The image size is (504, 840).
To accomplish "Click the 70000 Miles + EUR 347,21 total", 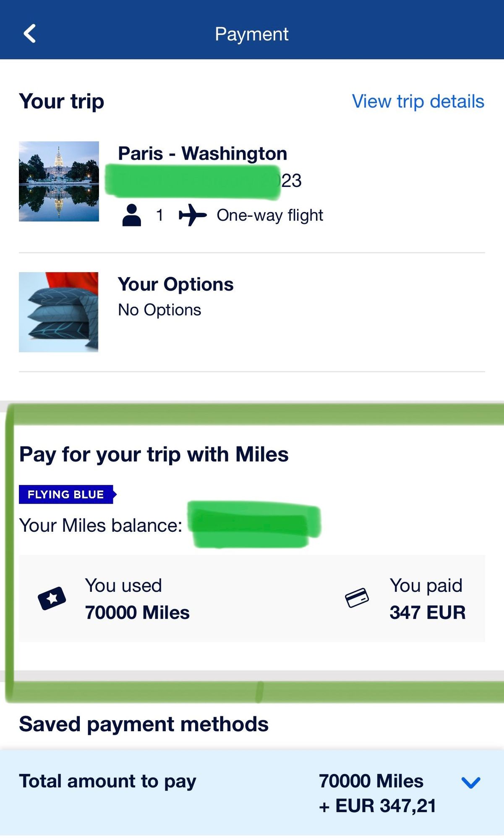I will pos(377,793).
